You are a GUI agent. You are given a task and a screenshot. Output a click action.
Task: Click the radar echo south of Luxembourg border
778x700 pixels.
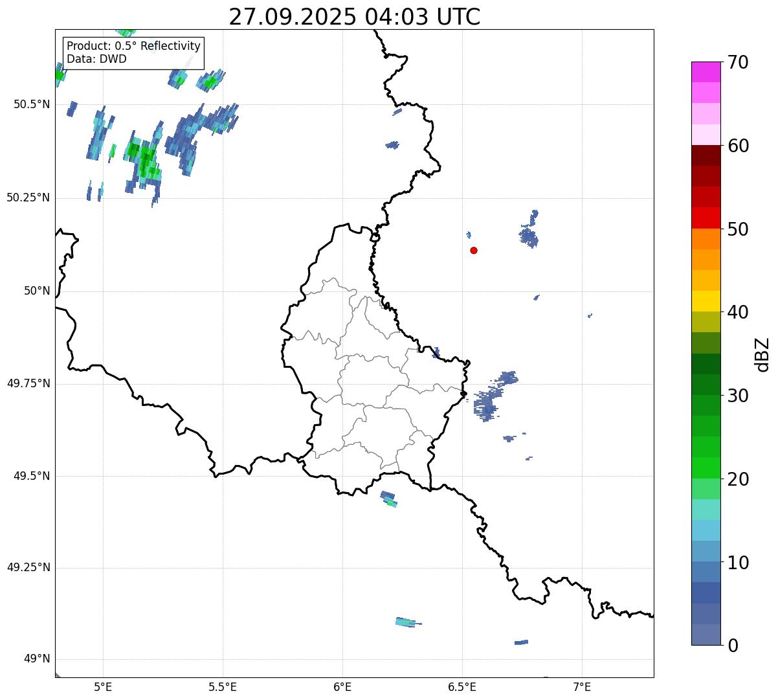[x=388, y=499]
